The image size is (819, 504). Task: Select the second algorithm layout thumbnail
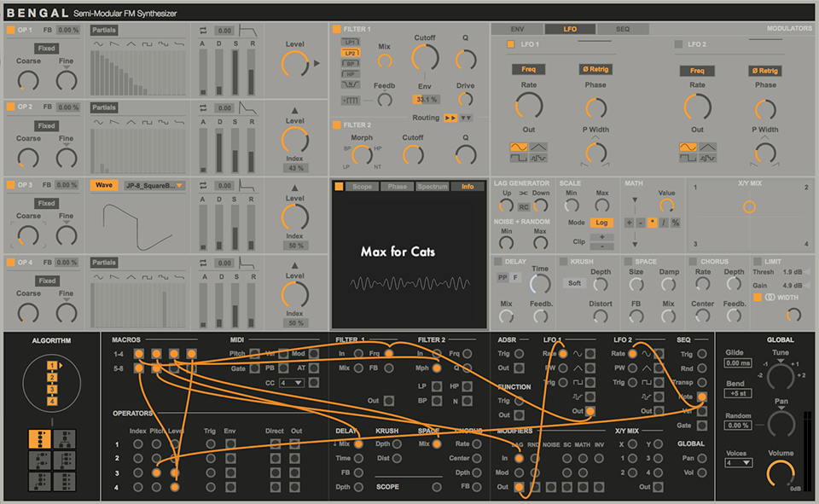64,439
